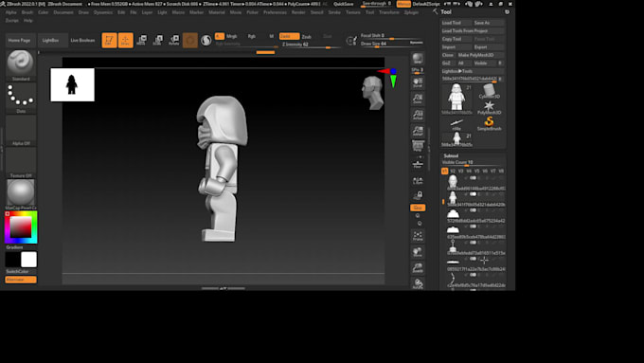Open the Stroke menu
Screen dimensions: 644x363
coord(334,12)
